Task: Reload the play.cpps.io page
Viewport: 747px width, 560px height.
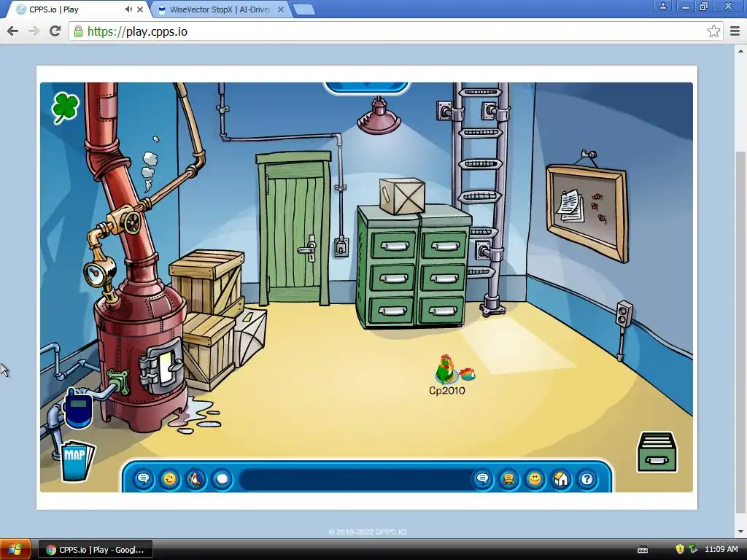Action: click(x=55, y=31)
